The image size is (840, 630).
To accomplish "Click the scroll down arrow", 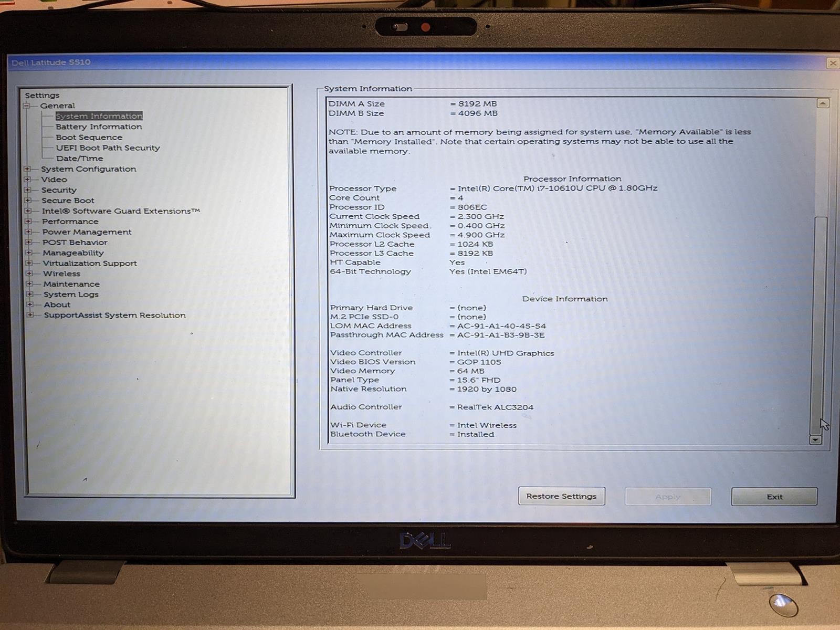I will (815, 439).
